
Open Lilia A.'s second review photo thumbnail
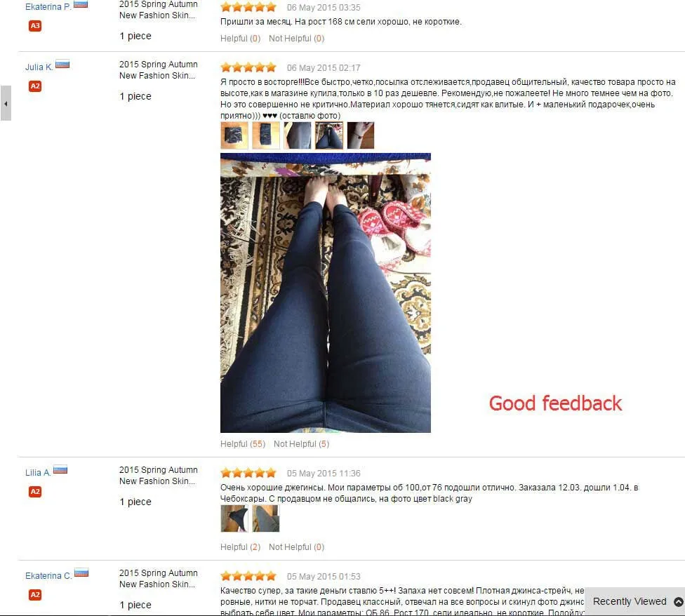tap(265, 518)
